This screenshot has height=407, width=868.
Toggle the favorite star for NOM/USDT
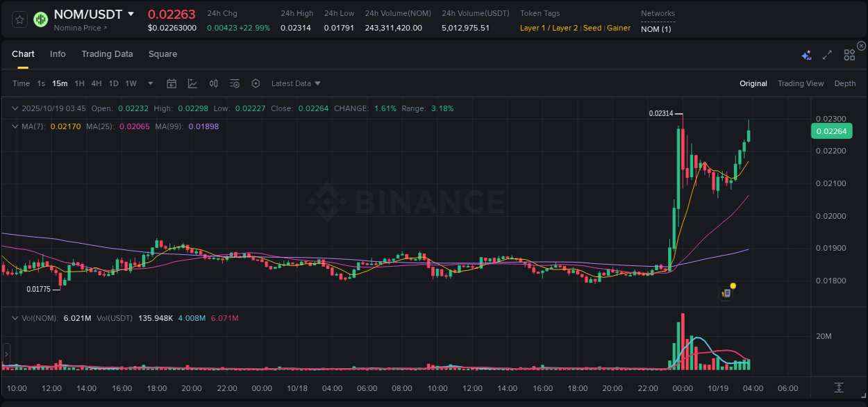[19, 19]
